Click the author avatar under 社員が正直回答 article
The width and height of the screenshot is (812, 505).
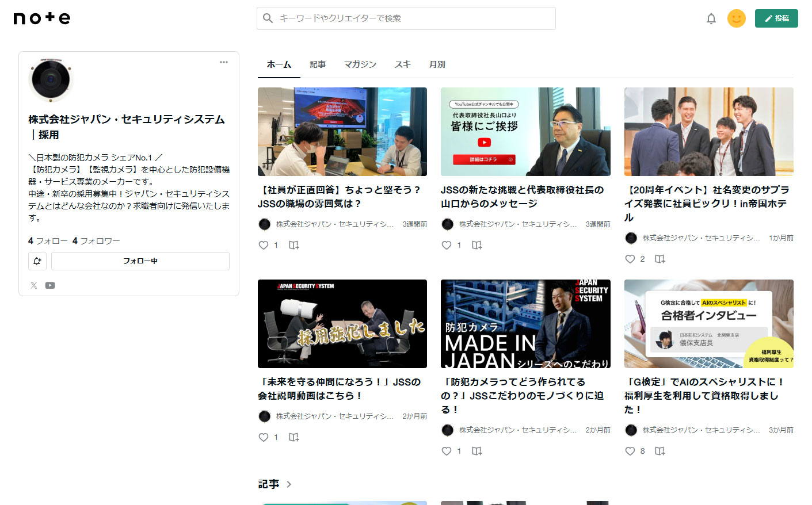pyautogui.click(x=265, y=224)
